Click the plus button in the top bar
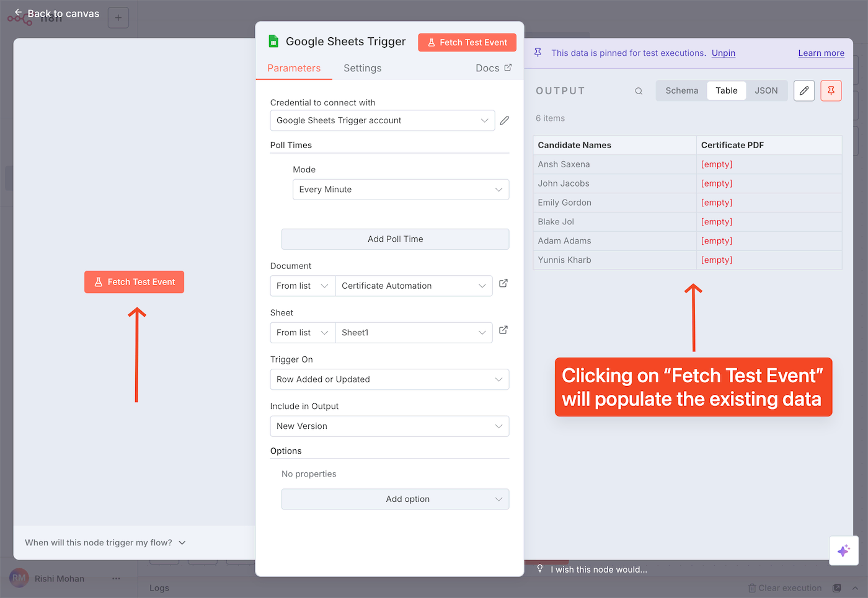Image resolution: width=868 pixels, height=598 pixels. pos(118,17)
